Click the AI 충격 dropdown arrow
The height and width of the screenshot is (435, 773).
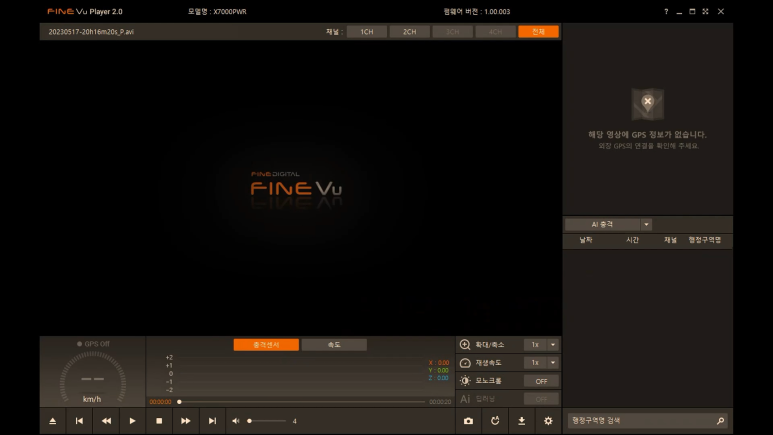click(646, 224)
